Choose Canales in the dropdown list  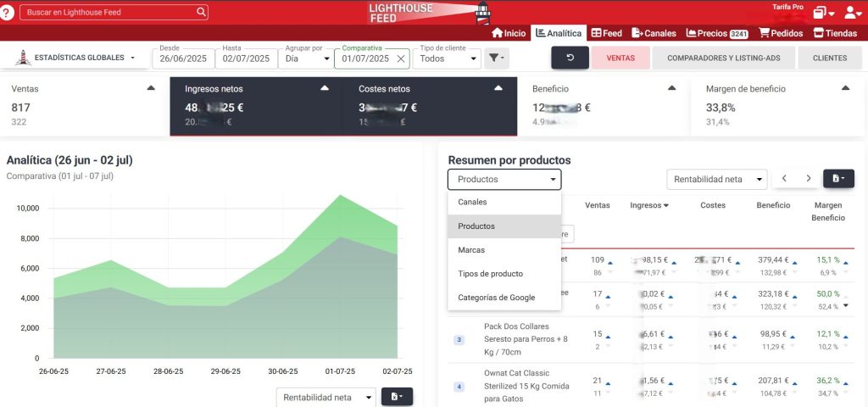click(504, 202)
